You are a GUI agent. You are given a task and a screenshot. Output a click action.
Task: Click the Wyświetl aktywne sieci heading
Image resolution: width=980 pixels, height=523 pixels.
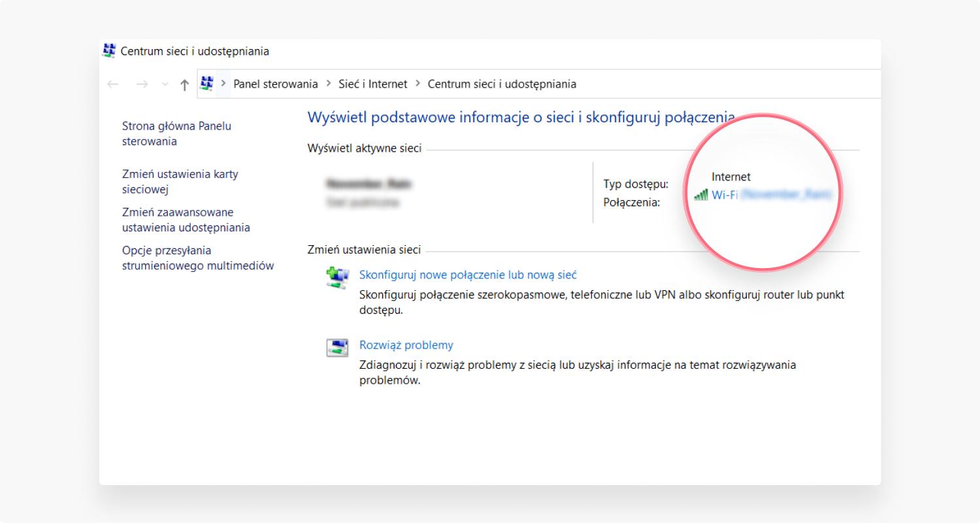(x=365, y=148)
